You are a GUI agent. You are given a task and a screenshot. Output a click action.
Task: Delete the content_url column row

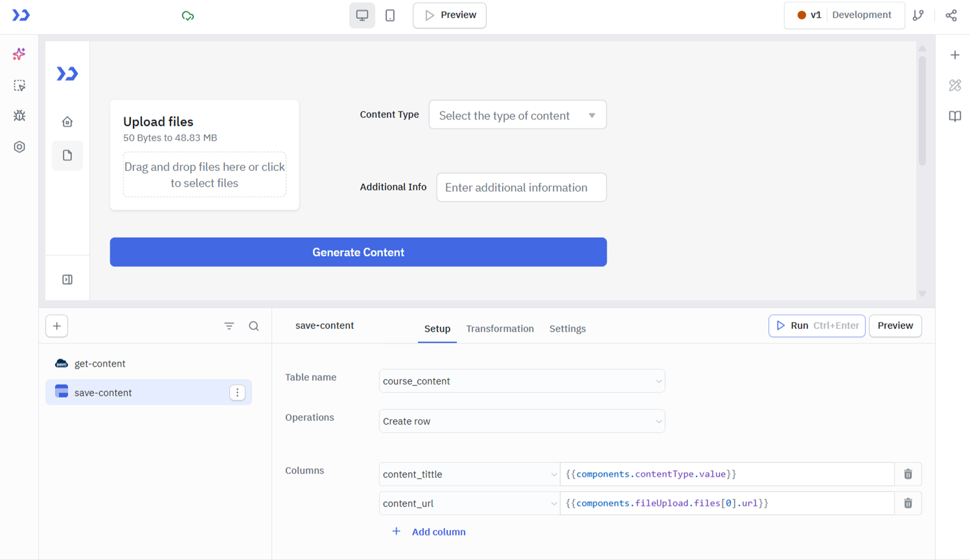click(908, 503)
